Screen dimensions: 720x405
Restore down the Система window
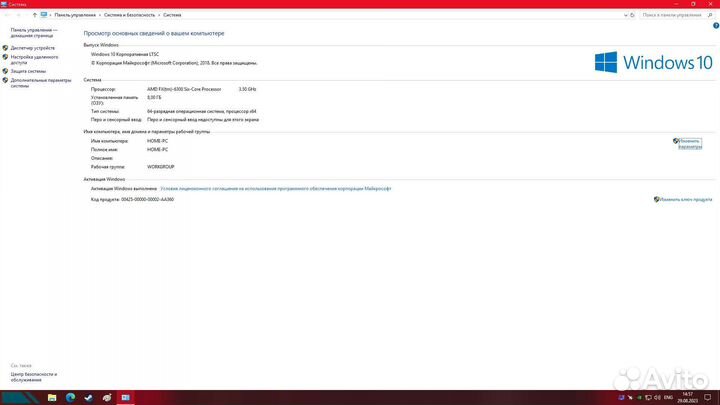point(693,4)
